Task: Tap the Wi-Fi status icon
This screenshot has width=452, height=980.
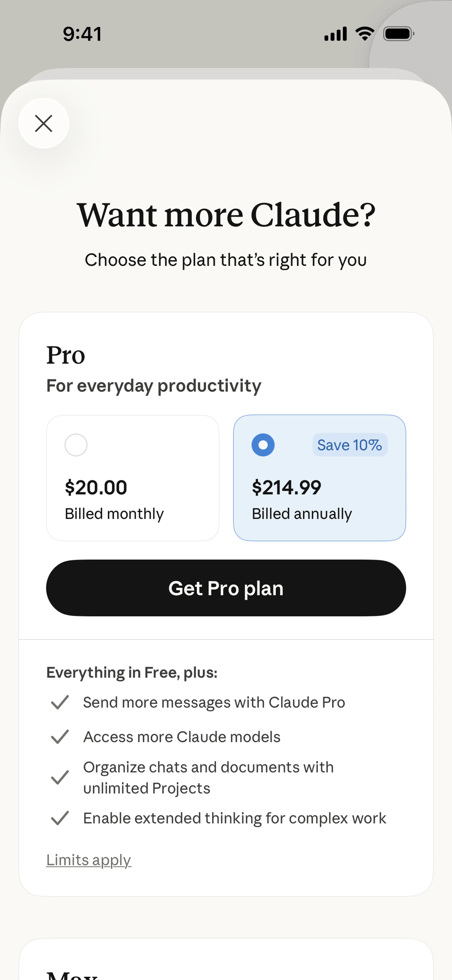Action: [365, 34]
